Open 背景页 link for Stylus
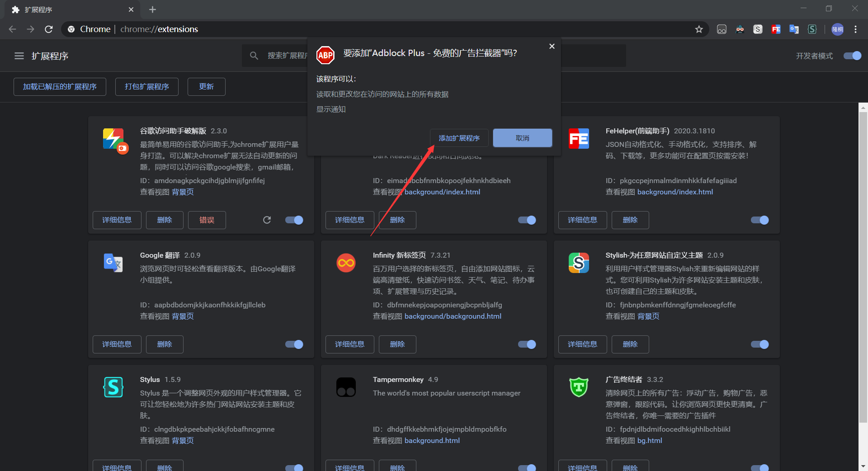 183,441
